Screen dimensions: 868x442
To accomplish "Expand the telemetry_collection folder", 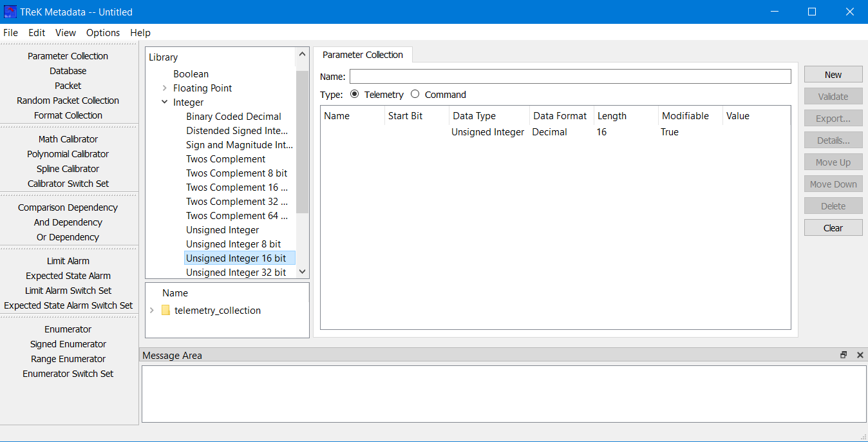I will click(152, 311).
